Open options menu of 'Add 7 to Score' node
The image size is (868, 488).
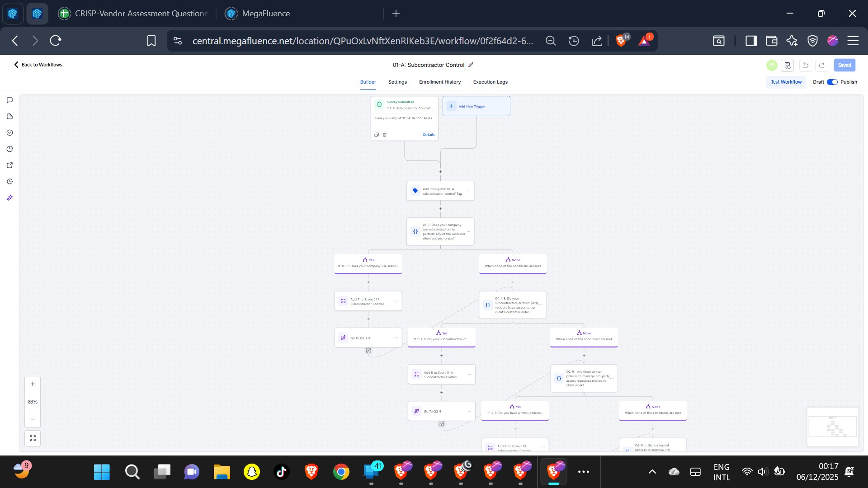click(x=396, y=301)
